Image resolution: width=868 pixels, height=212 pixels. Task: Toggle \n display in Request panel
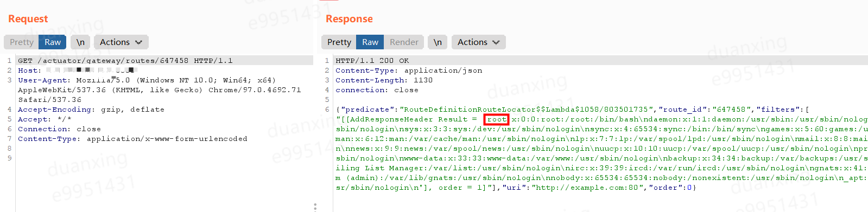pos(80,42)
